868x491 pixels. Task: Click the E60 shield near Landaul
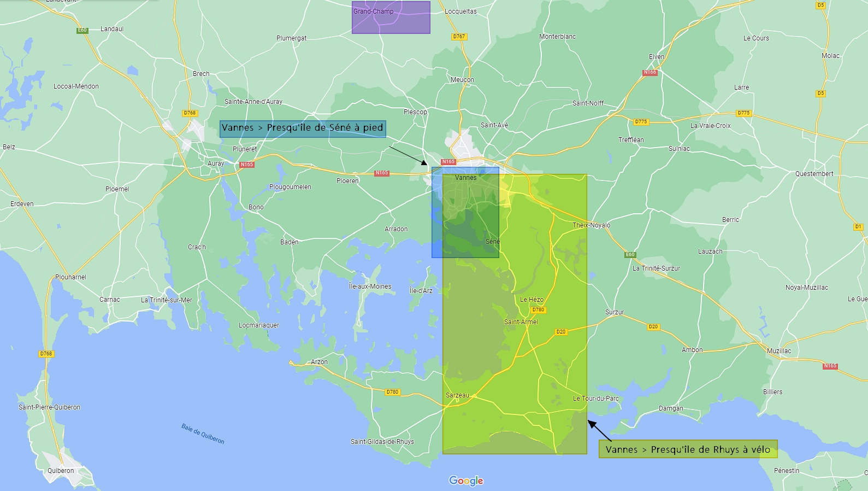[82, 30]
